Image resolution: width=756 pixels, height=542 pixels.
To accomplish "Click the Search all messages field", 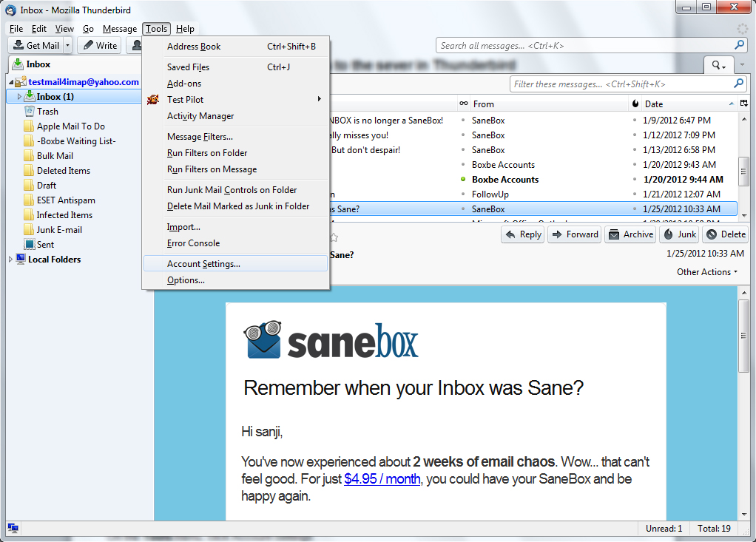I will pos(592,46).
